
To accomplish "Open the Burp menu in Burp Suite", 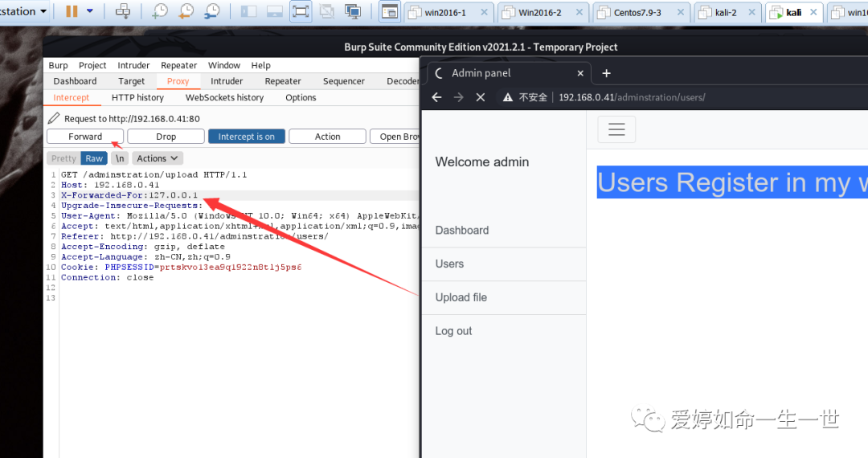I will [x=58, y=65].
